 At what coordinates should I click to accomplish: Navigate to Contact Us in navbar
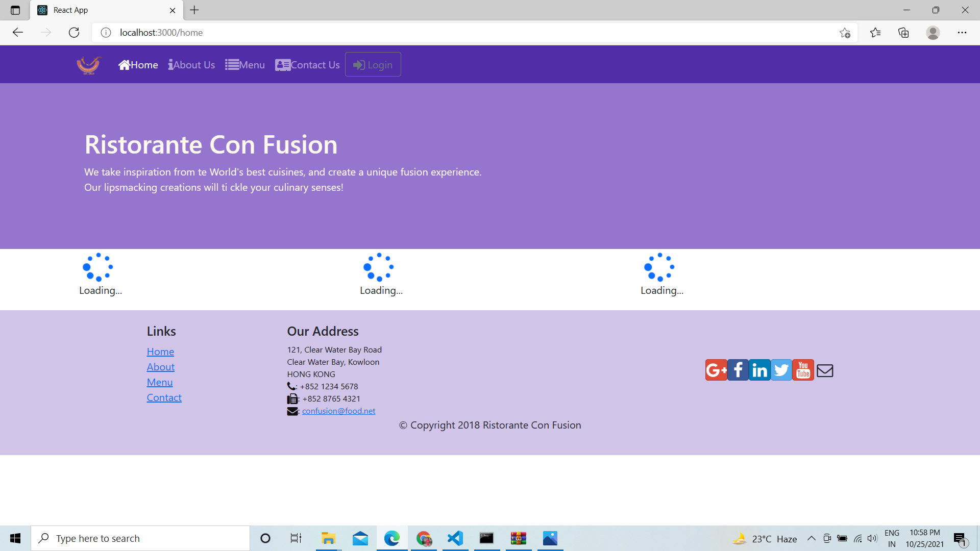pyautogui.click(x=307, y=65)
